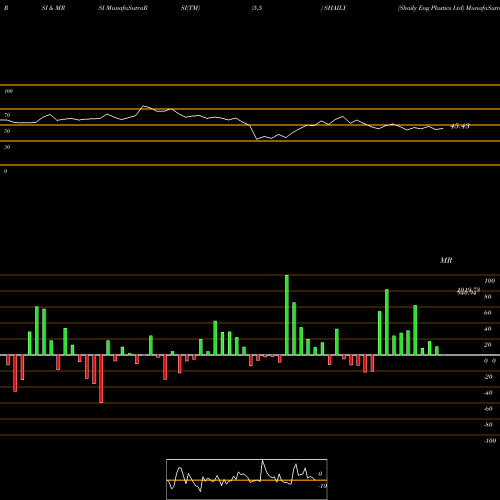Click the 1019.73 price value label
This screenshot has width=500, height=500.
469,289
